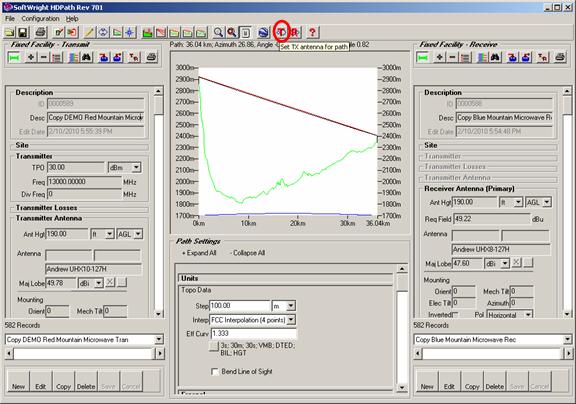Click the binoculars icon in Transmit panel

tap(87, 57)
